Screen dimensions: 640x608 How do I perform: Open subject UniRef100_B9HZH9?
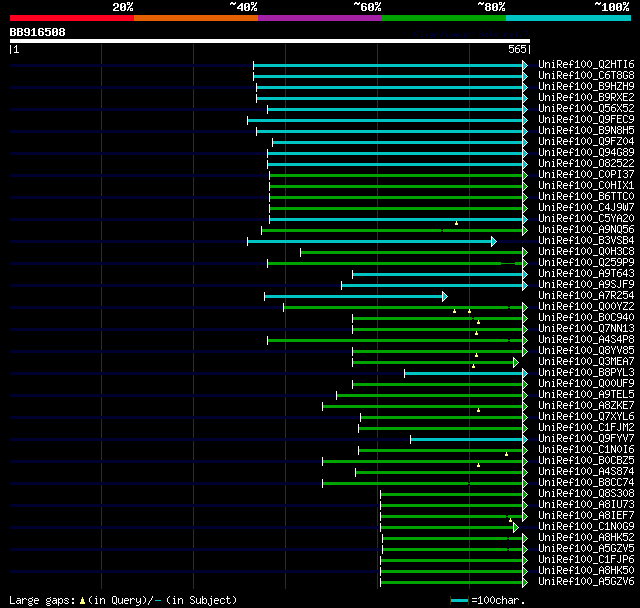point(586,87)
